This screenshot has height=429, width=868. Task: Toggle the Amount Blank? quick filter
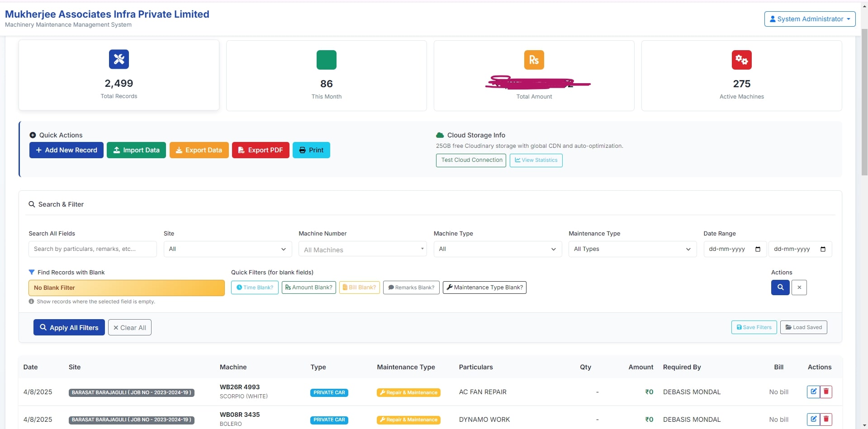(308, 288)
